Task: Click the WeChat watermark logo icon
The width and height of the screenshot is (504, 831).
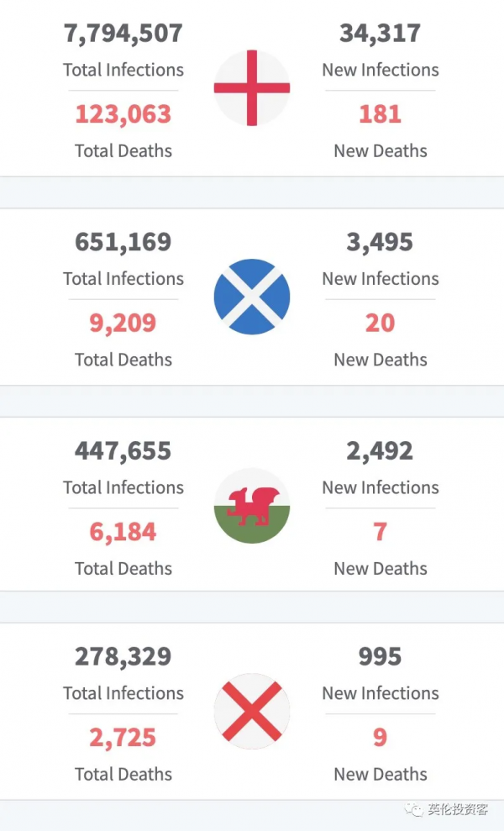Action: point(414,809)
